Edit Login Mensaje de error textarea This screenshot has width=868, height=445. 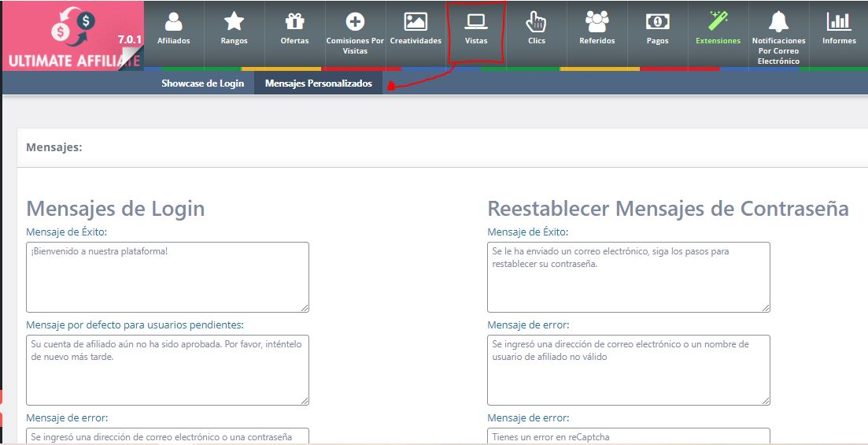167,436
